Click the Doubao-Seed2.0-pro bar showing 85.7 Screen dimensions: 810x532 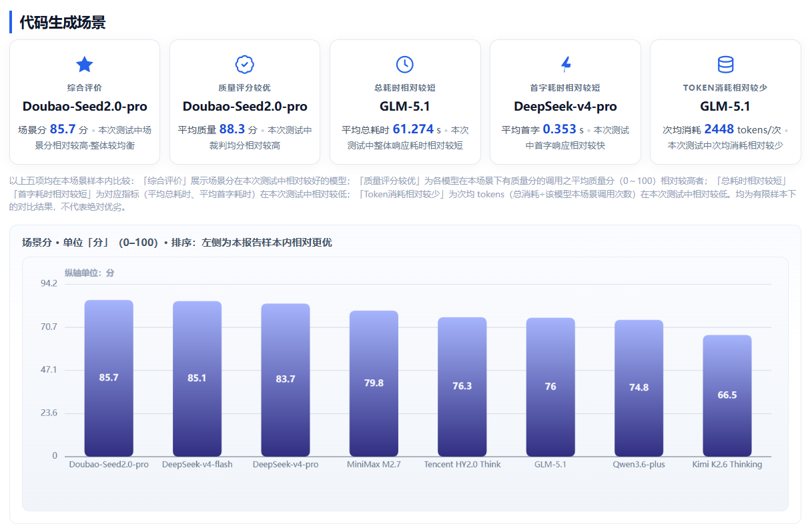pos(109,378)
